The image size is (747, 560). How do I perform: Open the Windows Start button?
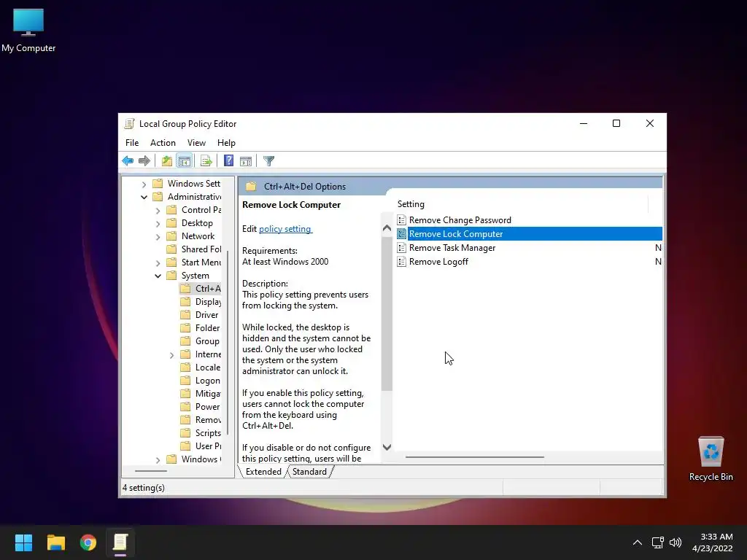23,542
